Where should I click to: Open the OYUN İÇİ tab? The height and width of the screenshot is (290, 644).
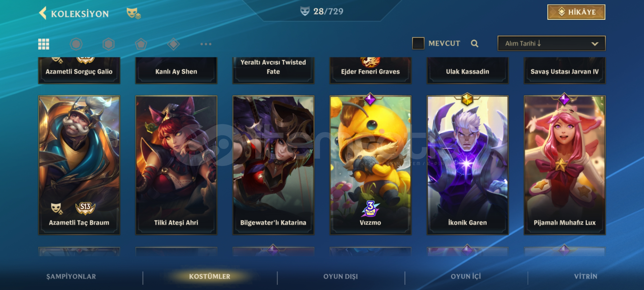(466, 276)
